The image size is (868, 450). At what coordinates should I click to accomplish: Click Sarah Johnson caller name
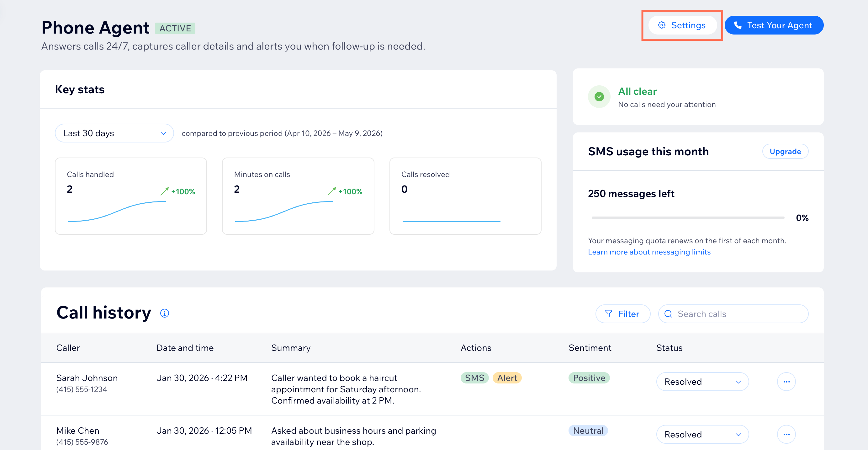click(x=87, y=378)
